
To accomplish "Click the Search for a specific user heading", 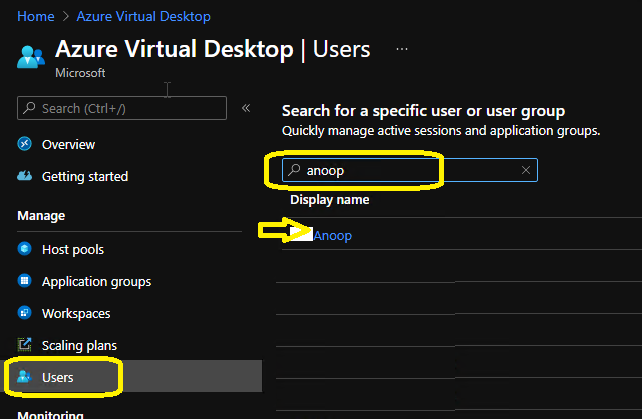I will click(423, 111).
